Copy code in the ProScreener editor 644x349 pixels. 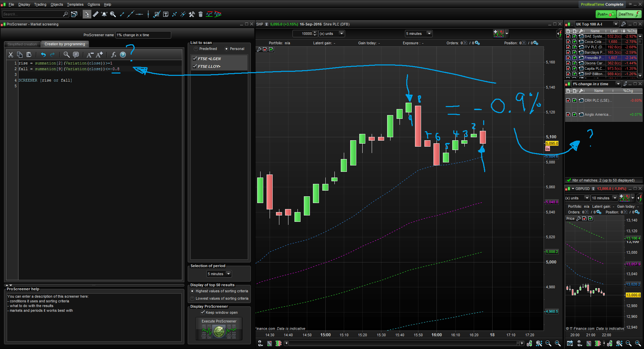coord(20,55)
